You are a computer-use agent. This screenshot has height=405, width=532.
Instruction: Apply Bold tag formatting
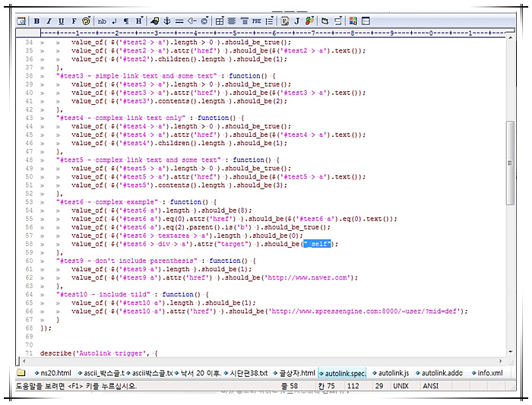pos(36,21)
